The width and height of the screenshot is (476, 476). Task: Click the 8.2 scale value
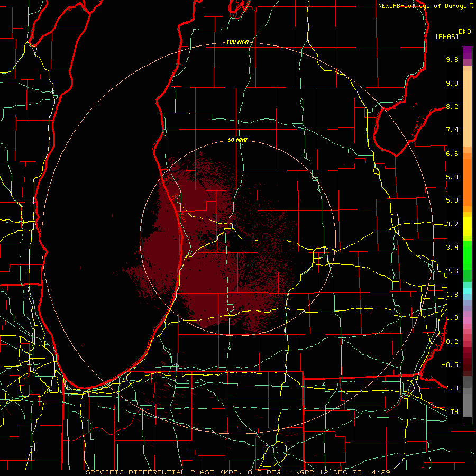(x=452, y=106)
